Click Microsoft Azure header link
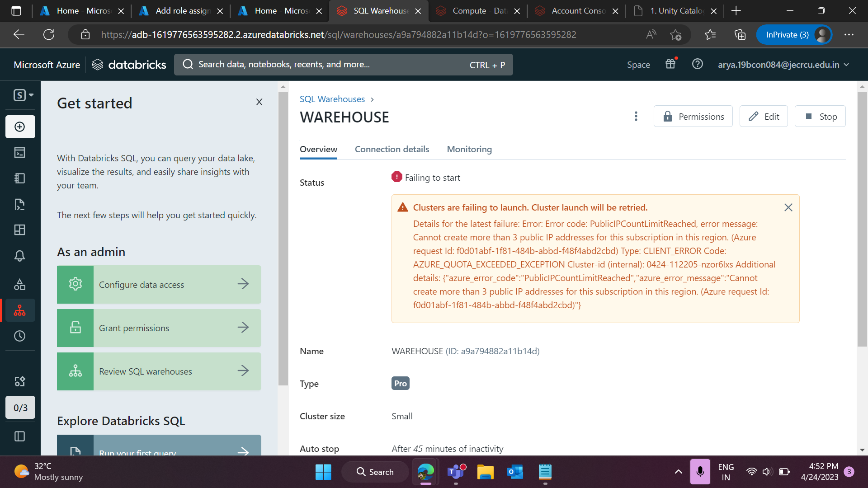Image resolution: width=868 pixels, height=488 pixels. (x=47, y=65)
